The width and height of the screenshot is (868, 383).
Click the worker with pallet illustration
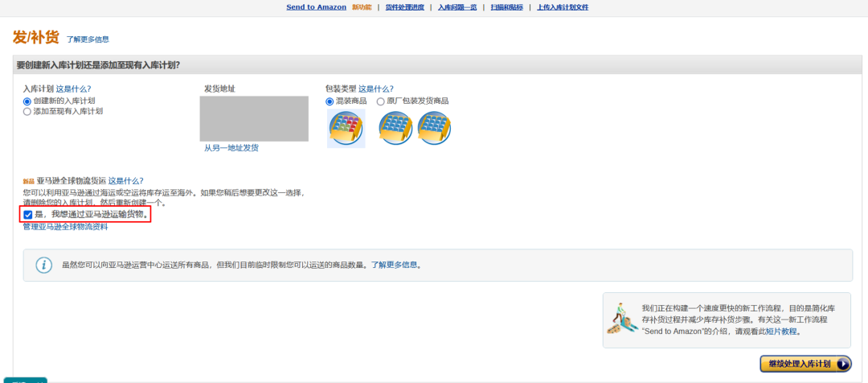pos(622,319)
